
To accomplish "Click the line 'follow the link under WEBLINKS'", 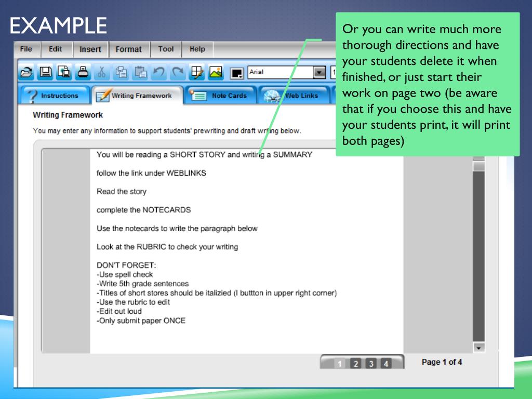I will (x=151, y=173).
